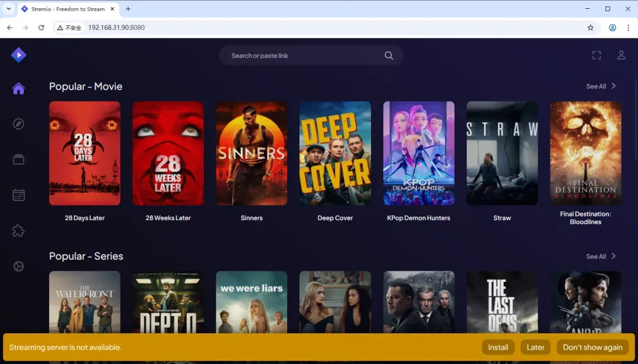Select the Stremio - Freedom to Stream tab
This screenshot has width=638, height=364.
point(68,9)
